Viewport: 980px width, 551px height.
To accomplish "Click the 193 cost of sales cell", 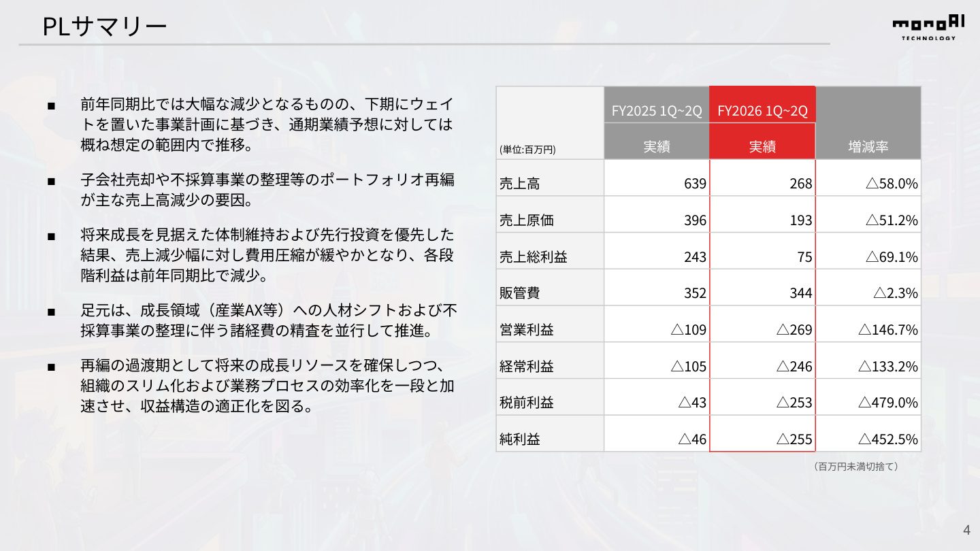I will [x=762, y=215].
